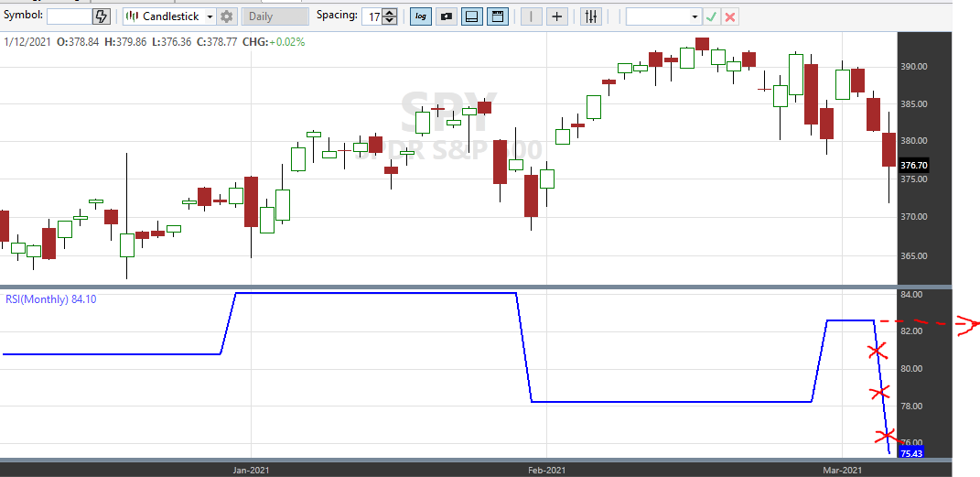Click the Daily scale button
This screenshot has height=477, width=980.
click(275, 16)
